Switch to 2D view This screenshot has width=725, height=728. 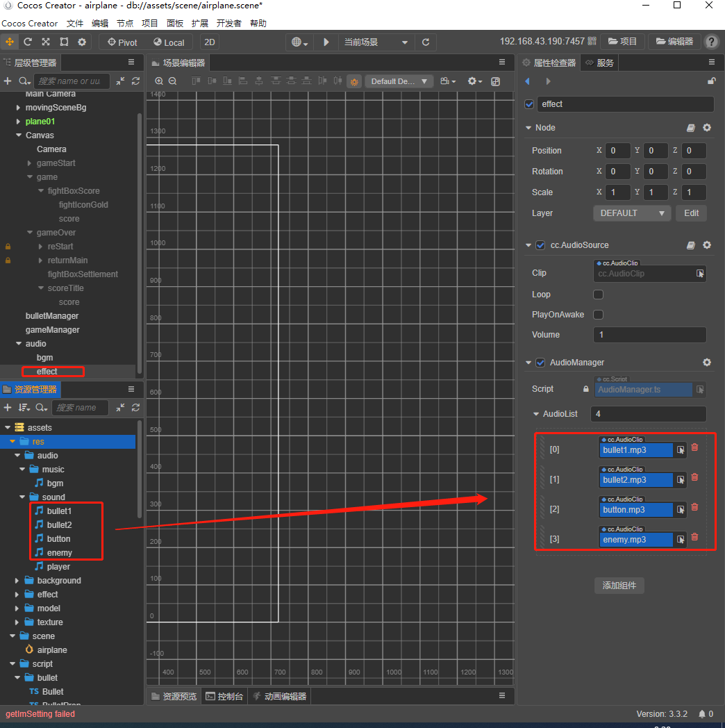tap(210, 42)
